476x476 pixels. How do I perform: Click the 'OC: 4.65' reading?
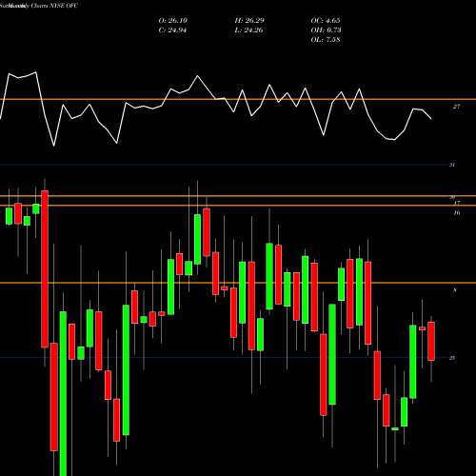326,21
